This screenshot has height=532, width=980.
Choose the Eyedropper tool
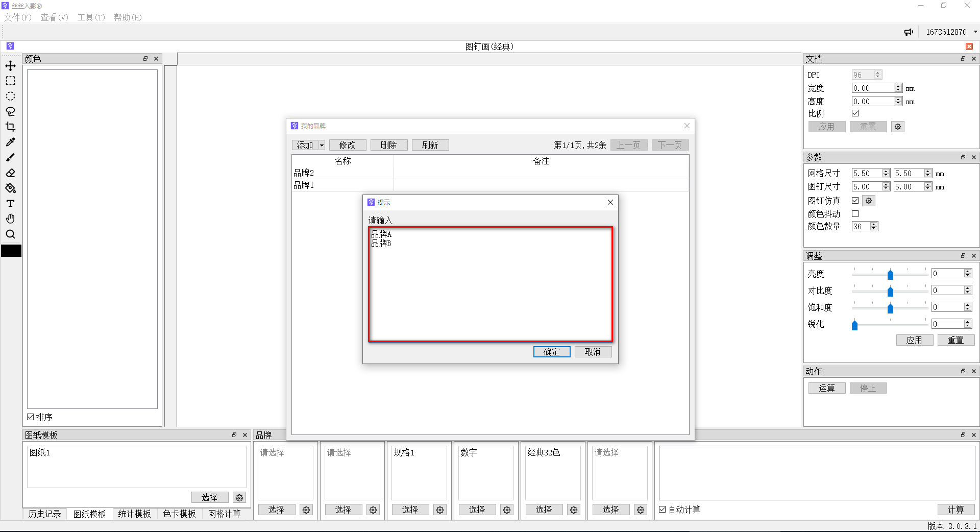coord(10,142)
